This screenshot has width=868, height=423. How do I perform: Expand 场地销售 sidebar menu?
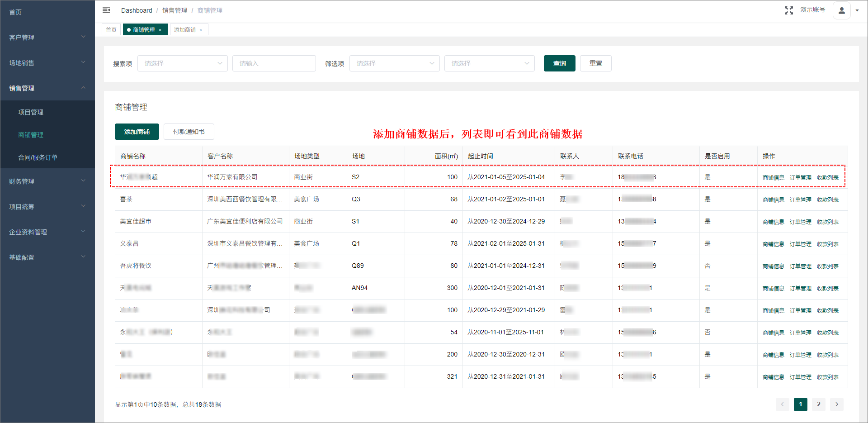(x=47, y=63)
